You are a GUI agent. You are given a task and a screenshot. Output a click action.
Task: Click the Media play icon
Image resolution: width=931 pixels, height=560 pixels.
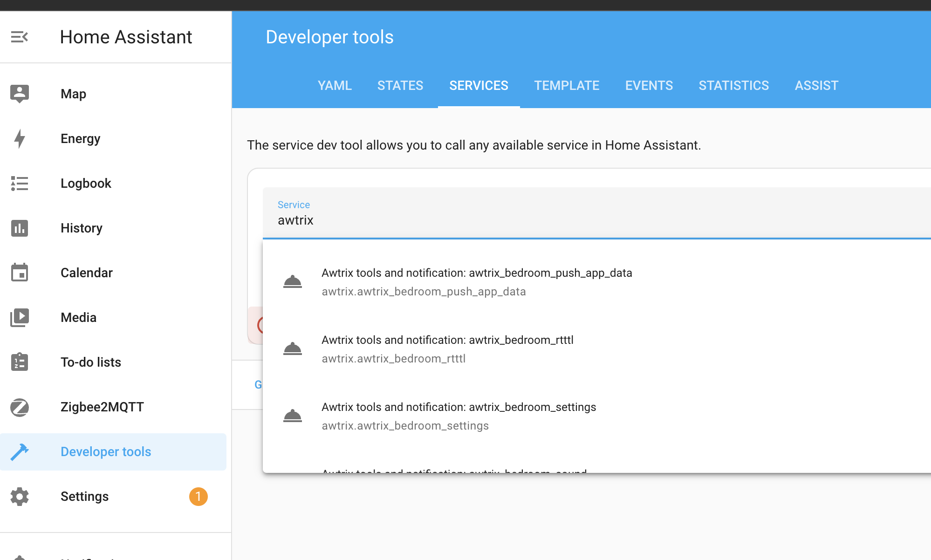point(20,317)
